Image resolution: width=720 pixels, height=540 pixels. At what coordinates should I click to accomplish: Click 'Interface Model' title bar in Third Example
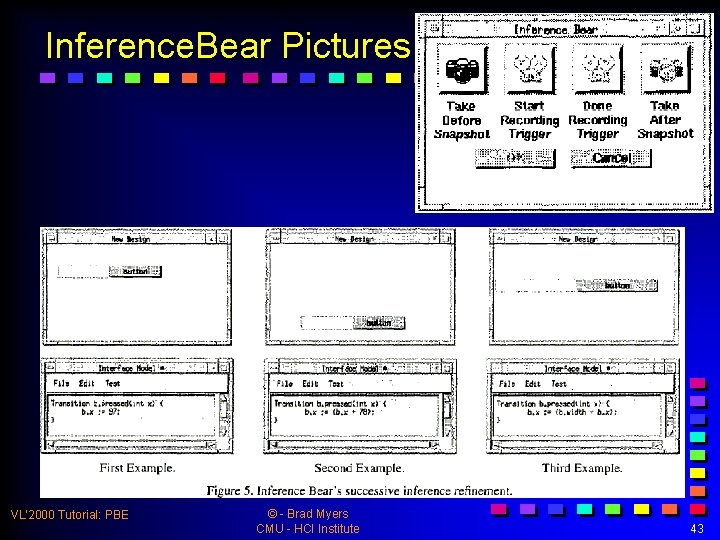point(578,368)
